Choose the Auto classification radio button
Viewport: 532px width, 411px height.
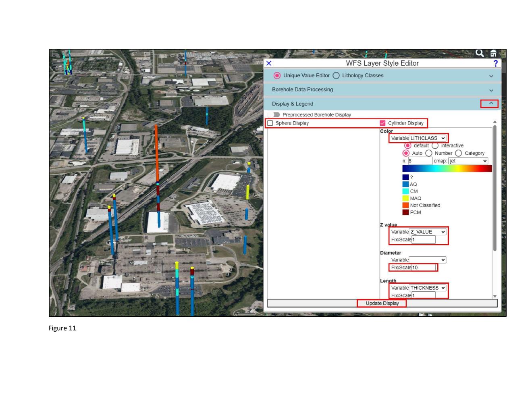[x=406, y=153]
